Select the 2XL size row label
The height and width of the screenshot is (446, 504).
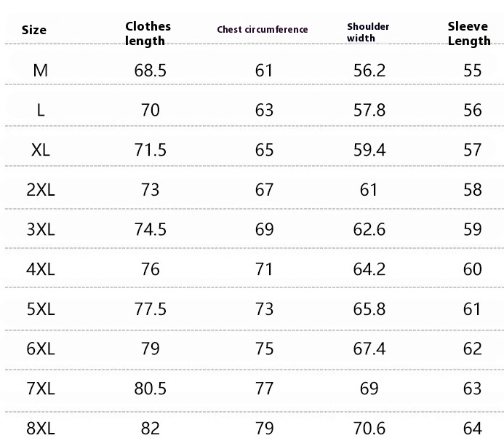tap(41, 190)
